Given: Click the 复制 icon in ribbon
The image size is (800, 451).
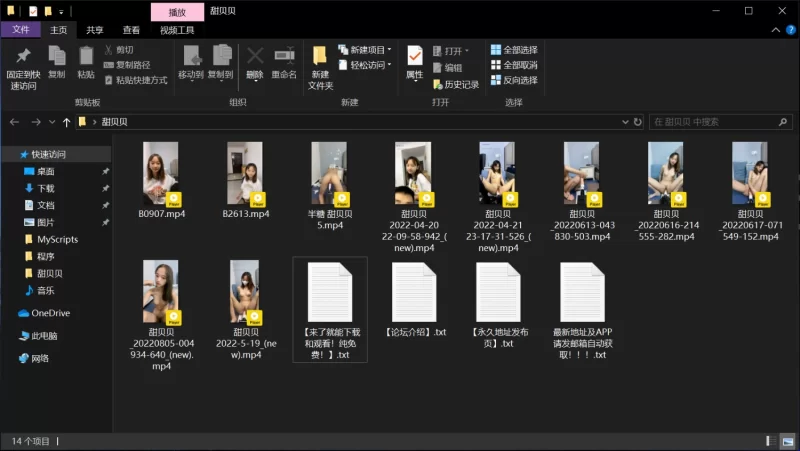Looking at the screenshot, I should coord(57,58).
